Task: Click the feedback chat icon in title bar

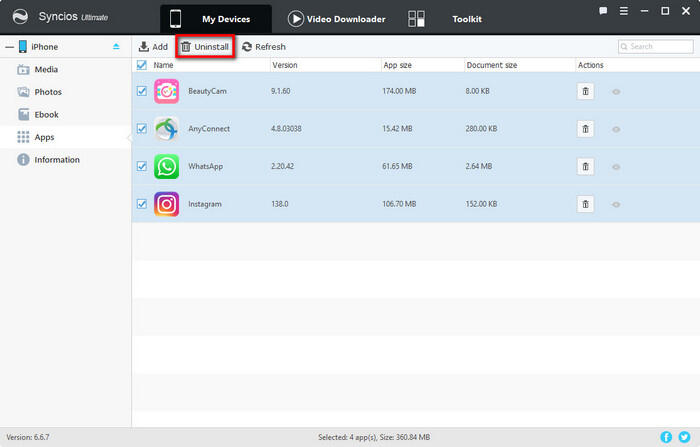Action: [x=602, y=11]
